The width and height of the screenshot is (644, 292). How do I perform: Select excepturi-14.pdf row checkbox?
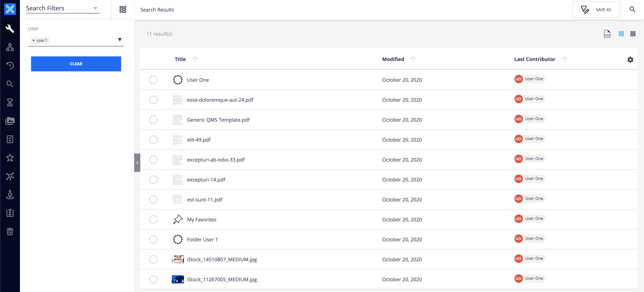pos(153,179)
